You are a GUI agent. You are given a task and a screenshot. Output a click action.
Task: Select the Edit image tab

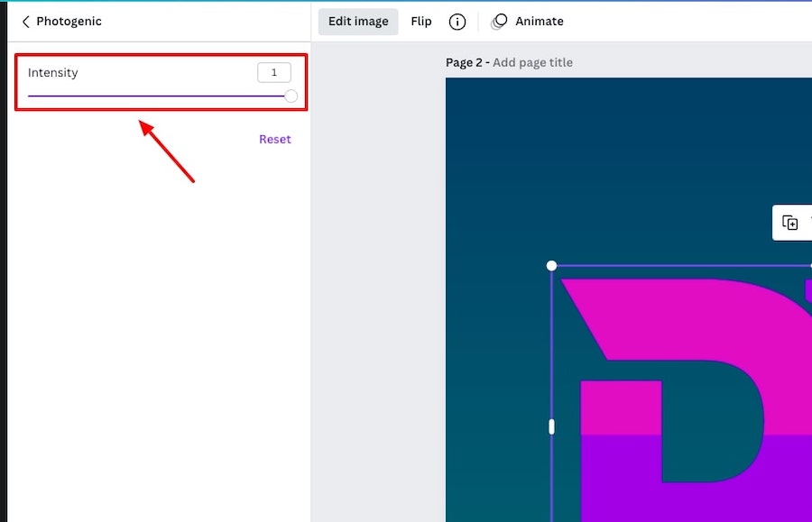[358, 22]
